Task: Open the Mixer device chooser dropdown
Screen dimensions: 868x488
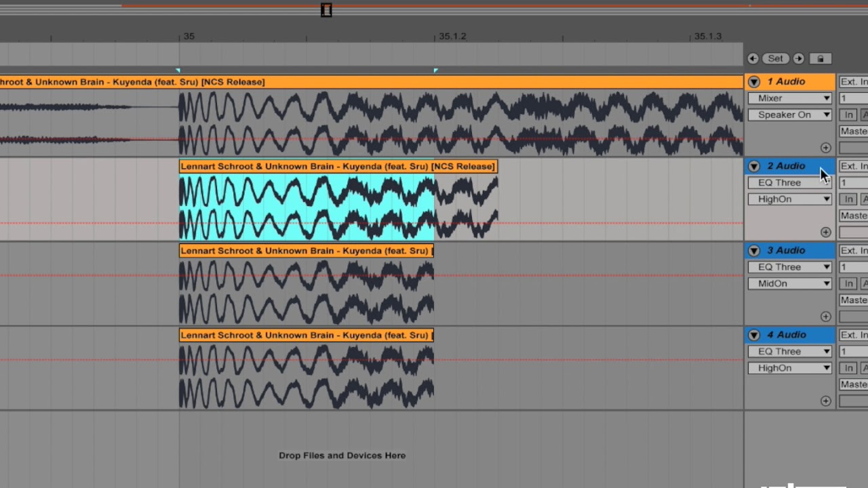Action: [790, 98]
